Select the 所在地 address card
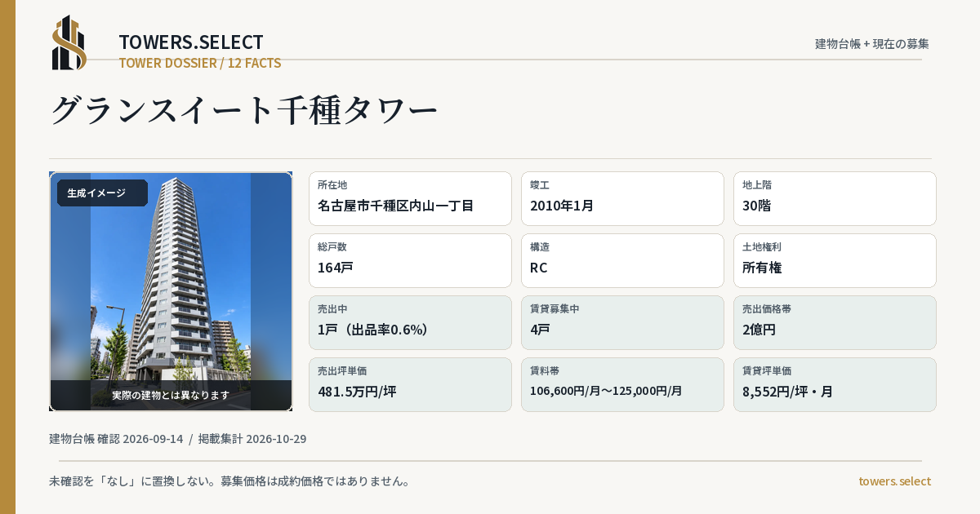Screen dimensions: 980x514 pos(410,198)
